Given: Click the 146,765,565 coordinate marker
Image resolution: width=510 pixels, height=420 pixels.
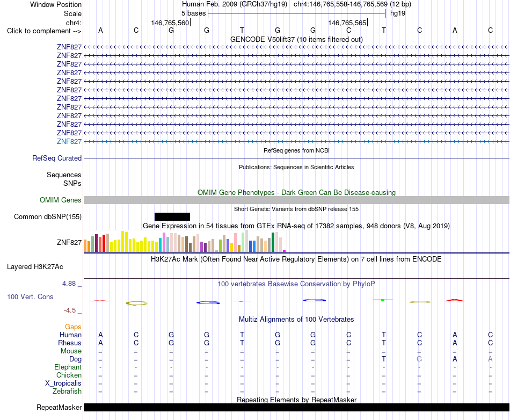Looking at the screenshot, I should 347,23.
